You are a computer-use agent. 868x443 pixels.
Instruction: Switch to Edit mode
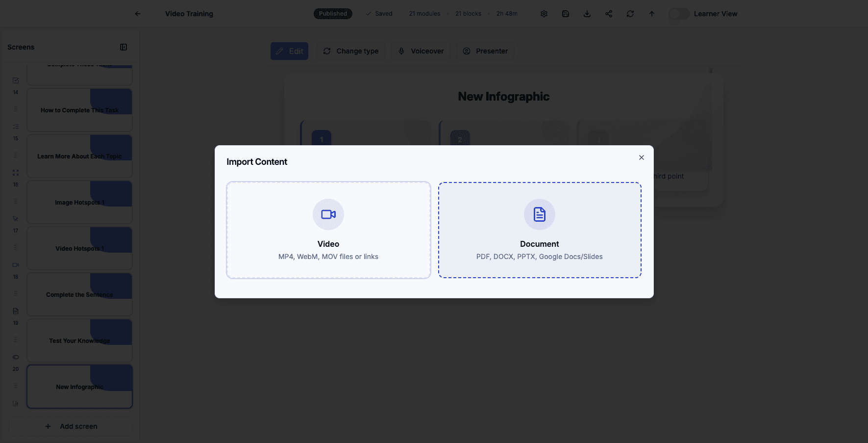click(x=289, y=51)
